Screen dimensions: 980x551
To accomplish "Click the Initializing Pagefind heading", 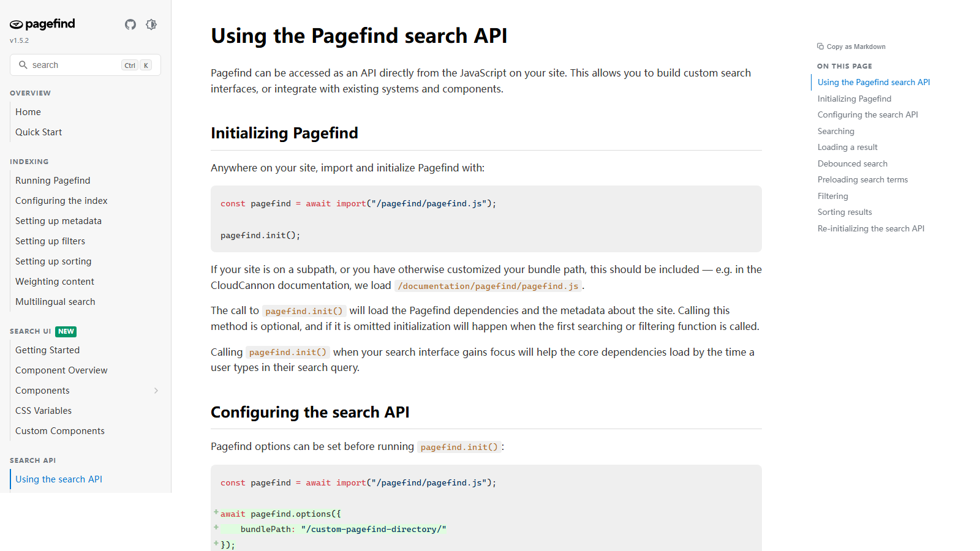I will click(x=284, y=133).
